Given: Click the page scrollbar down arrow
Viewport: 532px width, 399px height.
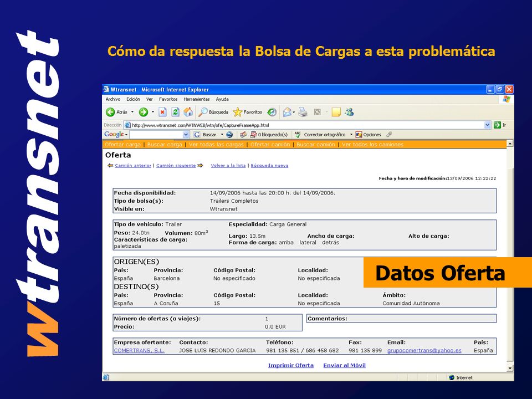Looking at the screenshot, I should [x=510, y=368].
